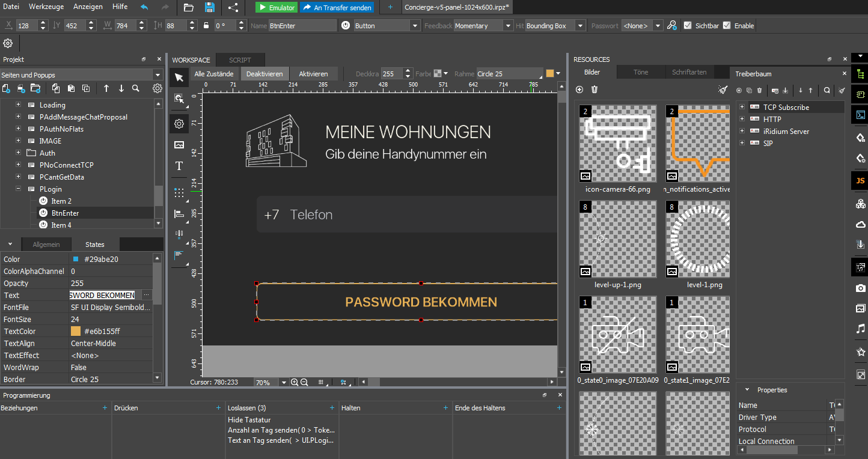Viewport: 868px width, 459px height.
Task: Select the Image drawing tool
Action: point(179,145)
